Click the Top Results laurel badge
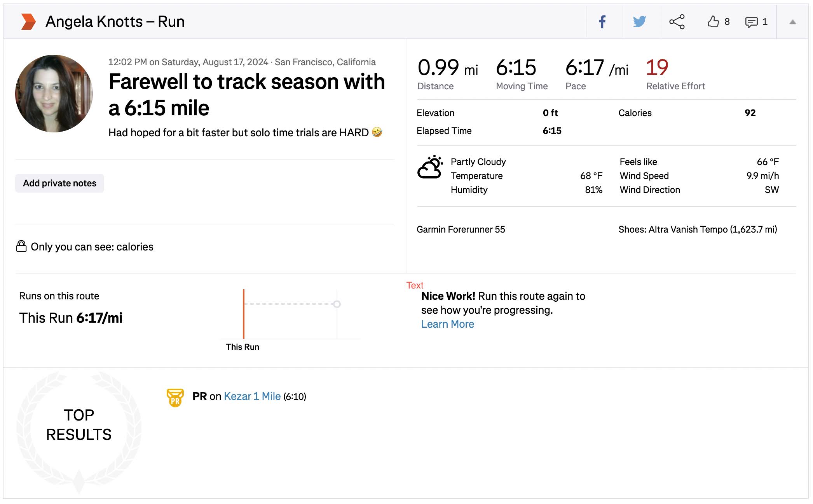This screenshot has width=813, height=504. coord(79,424)
